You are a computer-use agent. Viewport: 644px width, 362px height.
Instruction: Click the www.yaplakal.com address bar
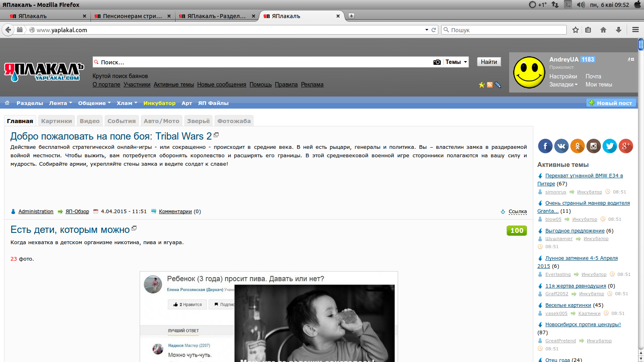[229, 30]
